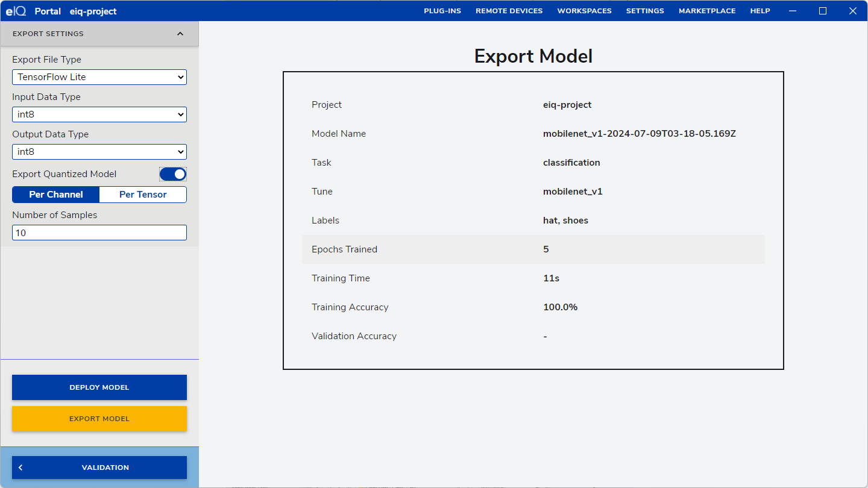868x488 pixels.
Task: Click the eIQ logo icon
Action: tap(16, 11)
